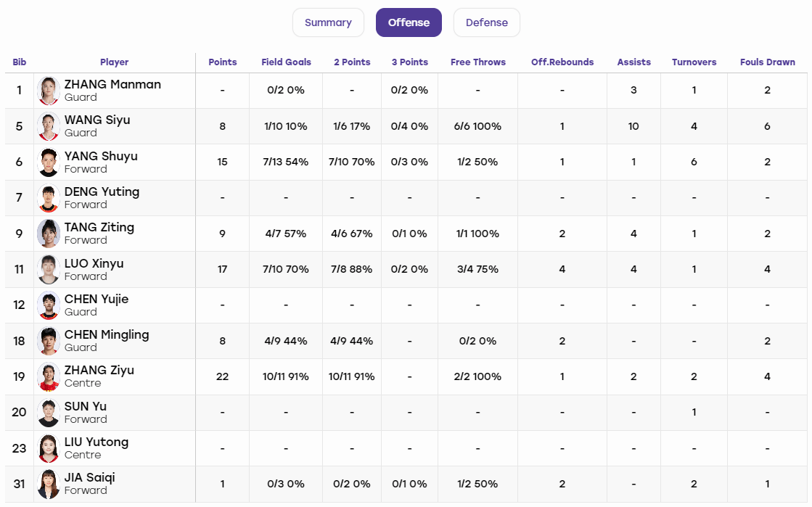This screenshot has height=507, width=812.
Task: Click YANG Shuyu's avatar image
Action: coord(49,162)
